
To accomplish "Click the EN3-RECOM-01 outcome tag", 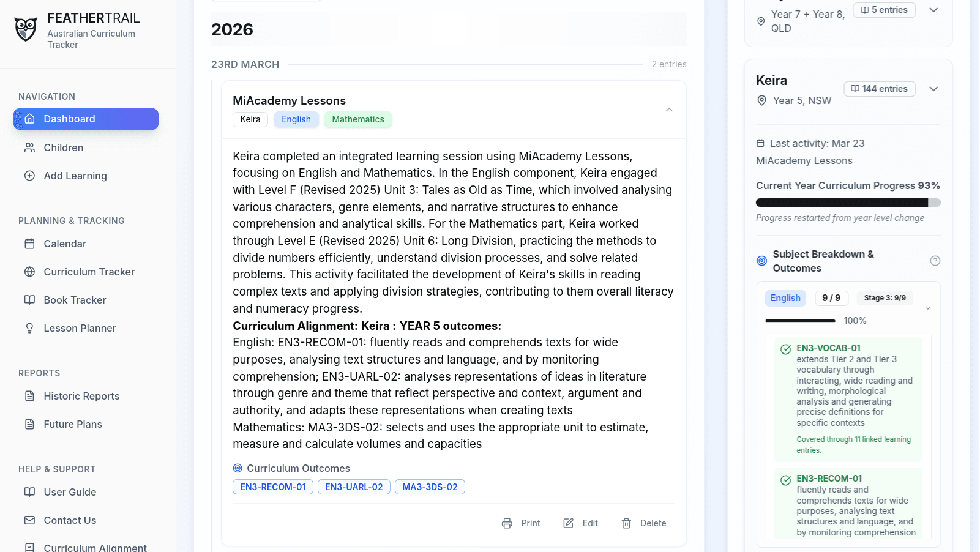I will click(273, 487).
